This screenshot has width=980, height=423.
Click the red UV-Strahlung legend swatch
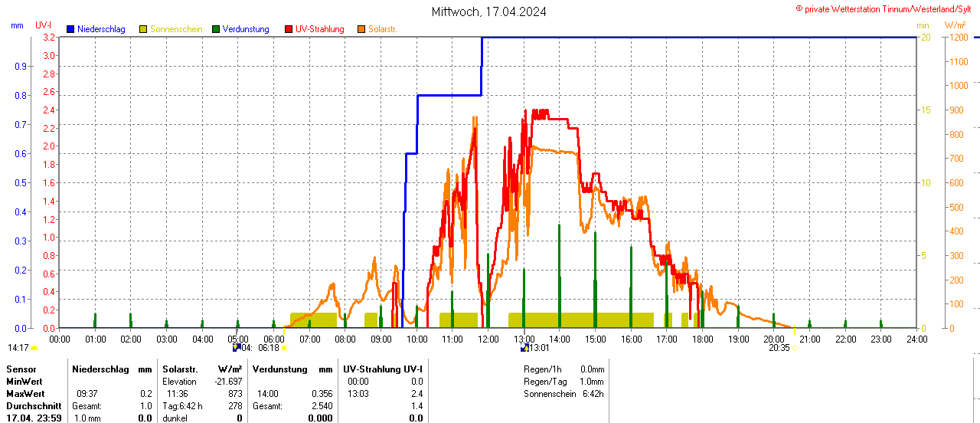[289, 29]
